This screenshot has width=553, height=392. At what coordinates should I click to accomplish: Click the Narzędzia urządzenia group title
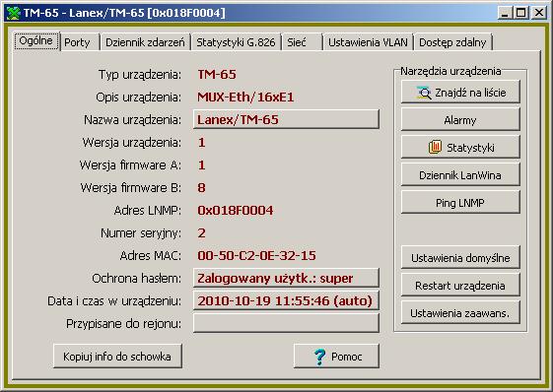point(450,71)
